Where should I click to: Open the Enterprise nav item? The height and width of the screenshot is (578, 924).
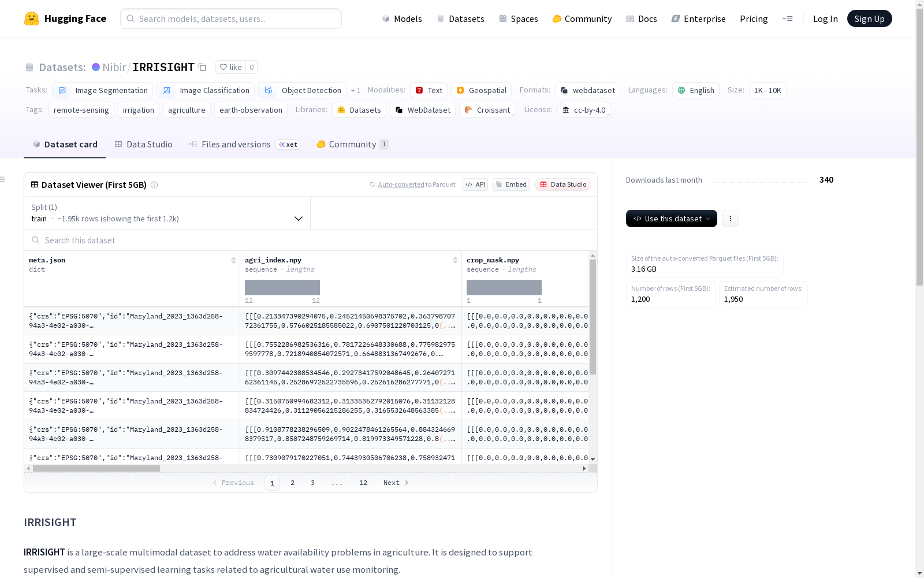[x=699, y=18]
